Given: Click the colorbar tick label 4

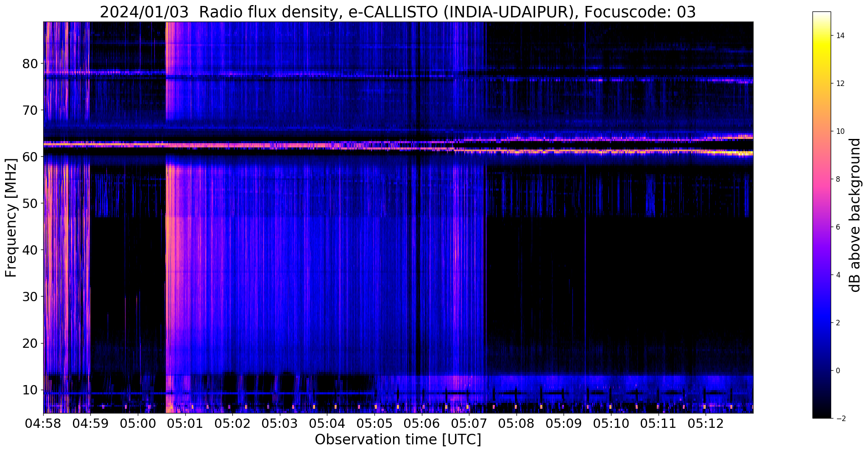Looking at the screenshot, I should (x=837, y=275).
